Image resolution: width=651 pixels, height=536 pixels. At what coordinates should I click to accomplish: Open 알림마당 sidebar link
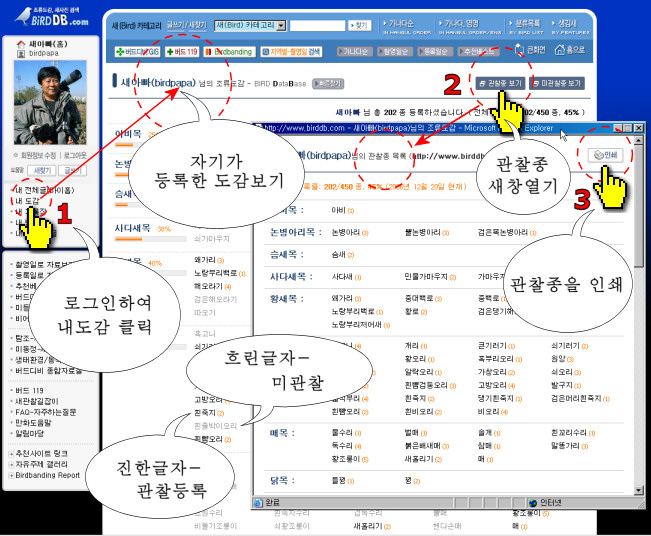[29, 434]
